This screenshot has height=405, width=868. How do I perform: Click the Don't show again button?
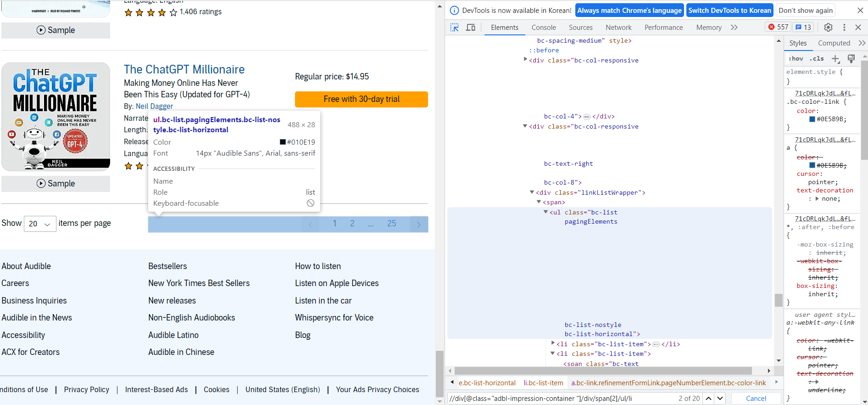click(x=806, y=11)
